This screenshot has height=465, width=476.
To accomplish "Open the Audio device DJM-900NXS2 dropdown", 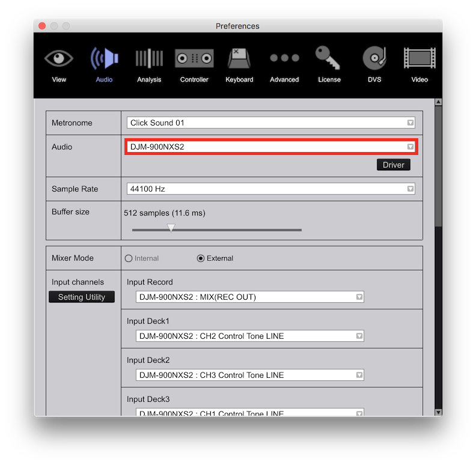I will (271, 147).
